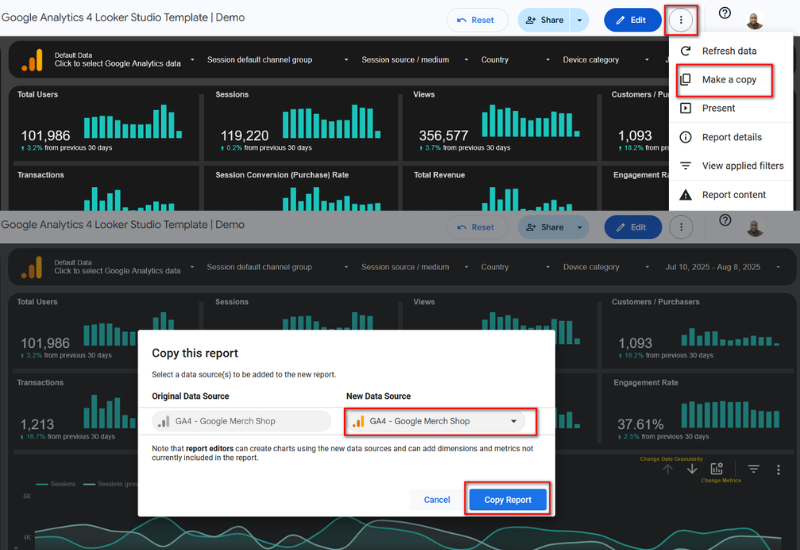Click the filter icon in the chart toolbar
800x550 pixels.
754,469
